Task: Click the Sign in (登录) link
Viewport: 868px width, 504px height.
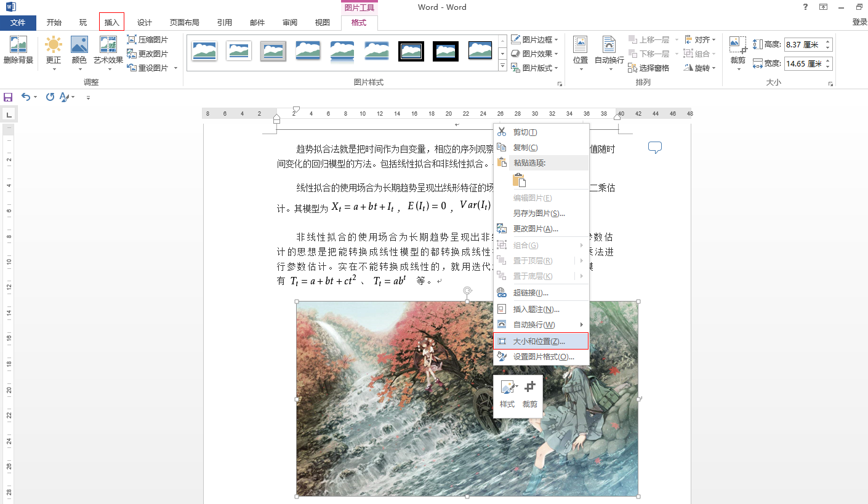Action: [x=859, y=22]
